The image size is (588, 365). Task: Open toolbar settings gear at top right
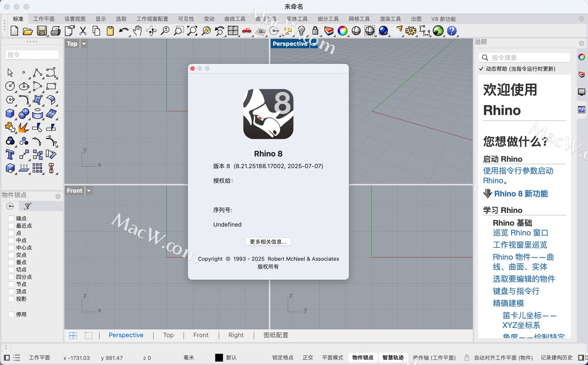click(x=582, y=19)
